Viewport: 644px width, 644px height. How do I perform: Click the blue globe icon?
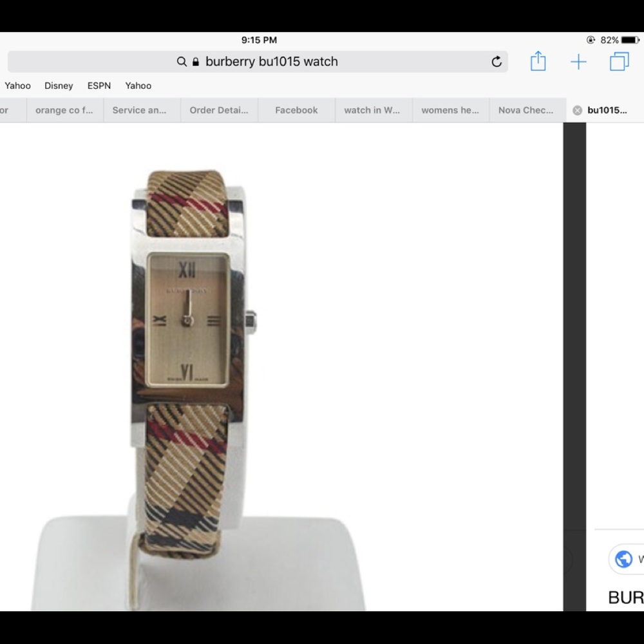click(623, 558)
